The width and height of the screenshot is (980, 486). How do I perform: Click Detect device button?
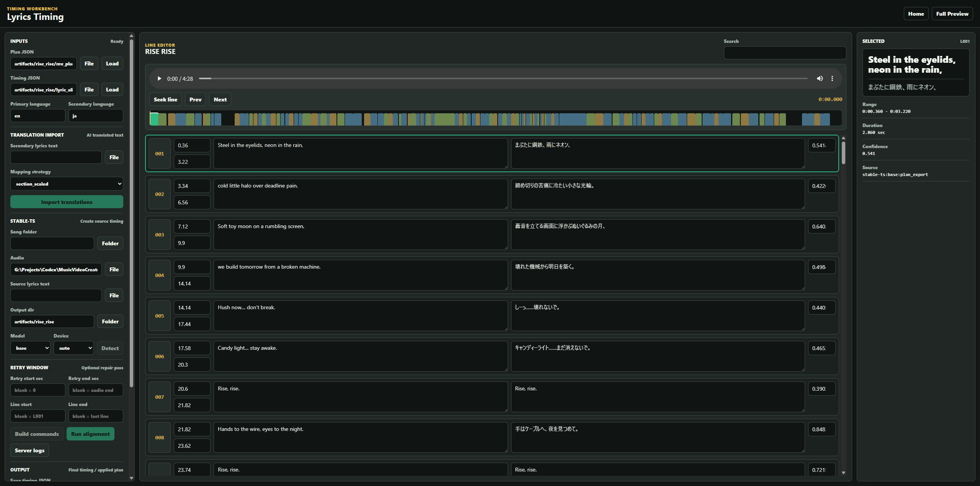point(110,348)
